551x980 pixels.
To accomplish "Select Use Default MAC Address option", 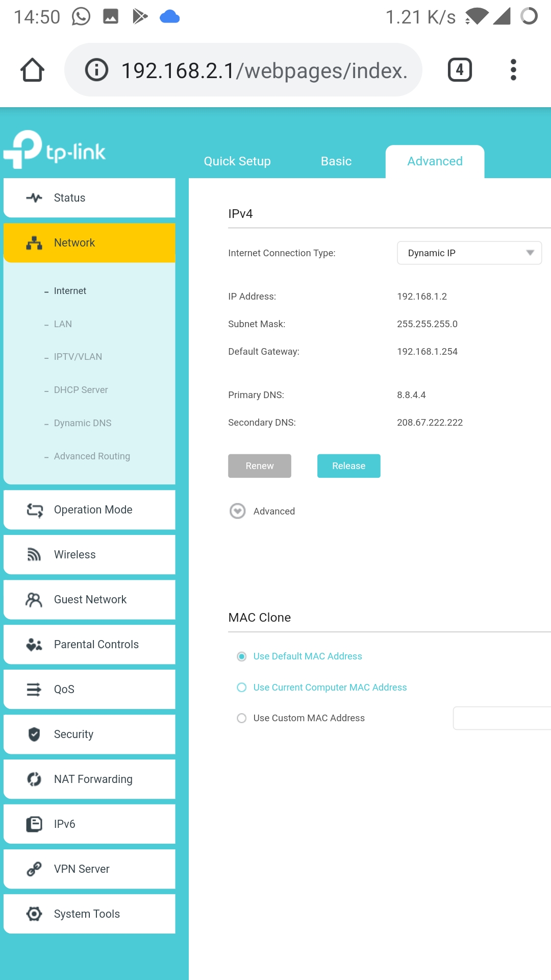I will coord(242,656).
